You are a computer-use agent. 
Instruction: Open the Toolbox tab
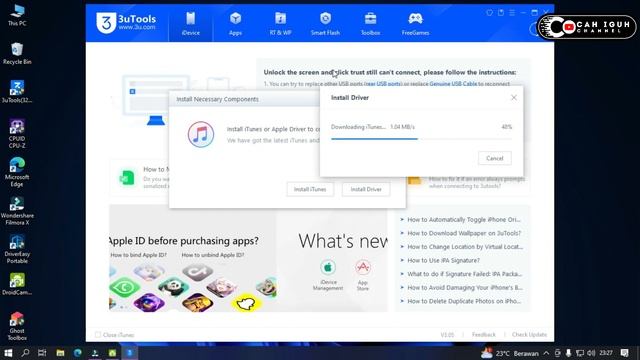click(x=370, y=24)
